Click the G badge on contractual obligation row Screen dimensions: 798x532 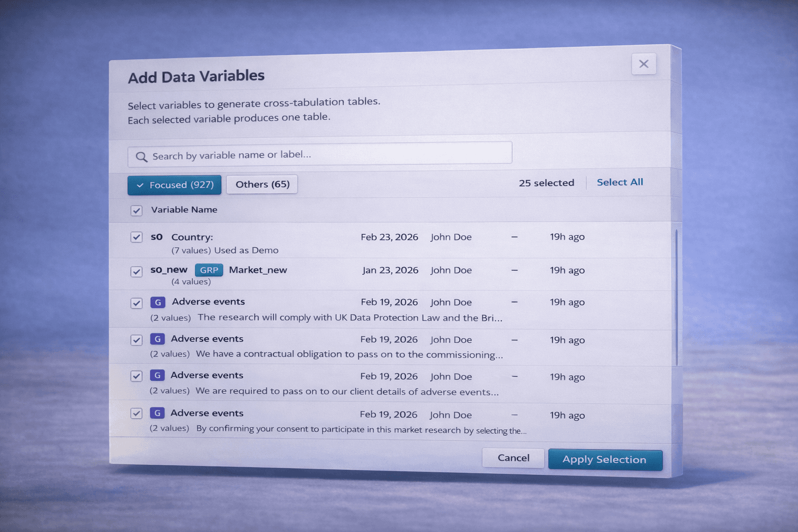point(157,339)
